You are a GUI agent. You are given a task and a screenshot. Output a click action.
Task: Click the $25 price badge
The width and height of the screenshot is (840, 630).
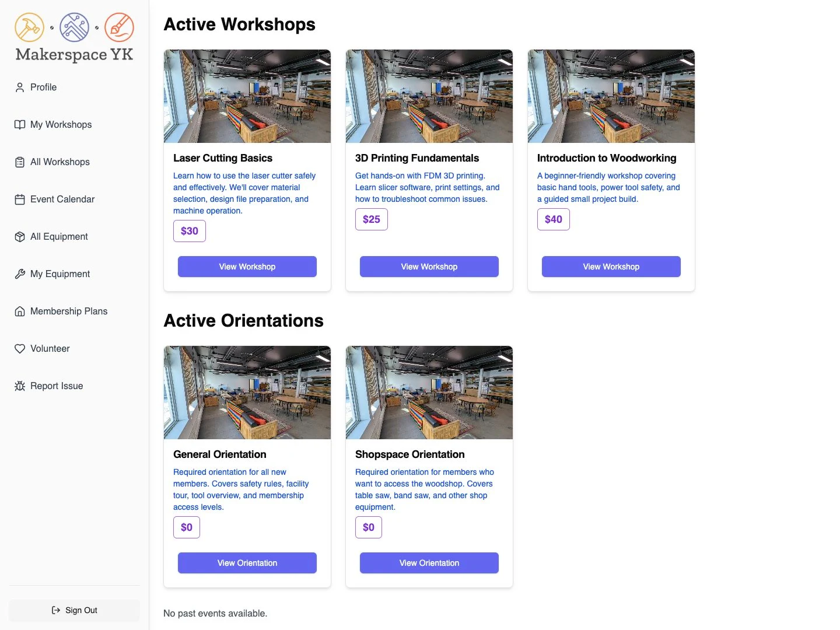pos(372,219)
